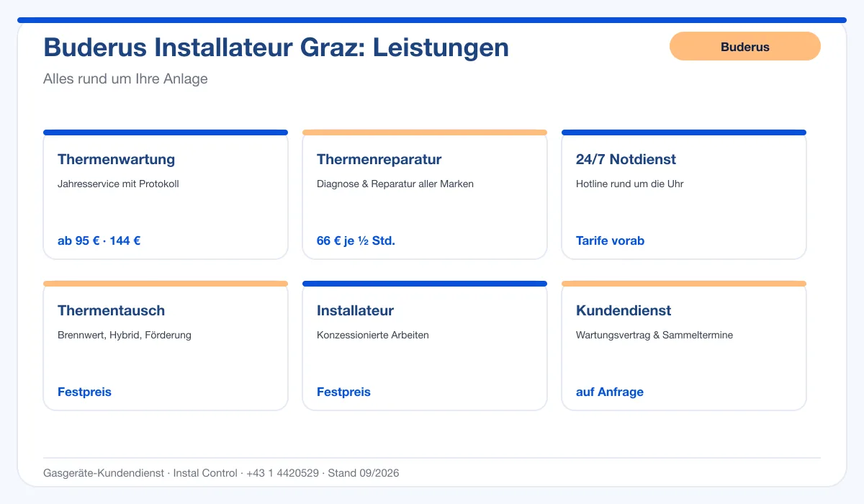Screen dimensions: 864x504
Task: Click 'Festpreis' in the Thermentausch card
Action: point(84,392)
